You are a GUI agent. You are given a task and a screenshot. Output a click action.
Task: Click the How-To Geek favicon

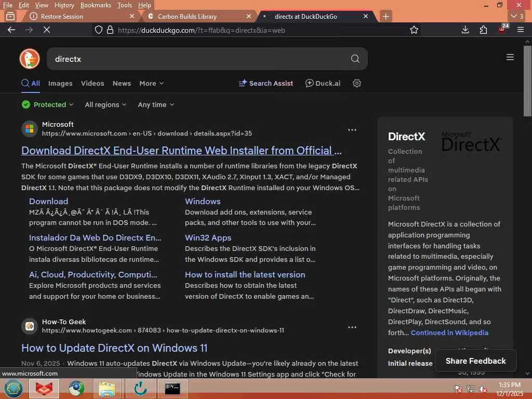point(30,326)
